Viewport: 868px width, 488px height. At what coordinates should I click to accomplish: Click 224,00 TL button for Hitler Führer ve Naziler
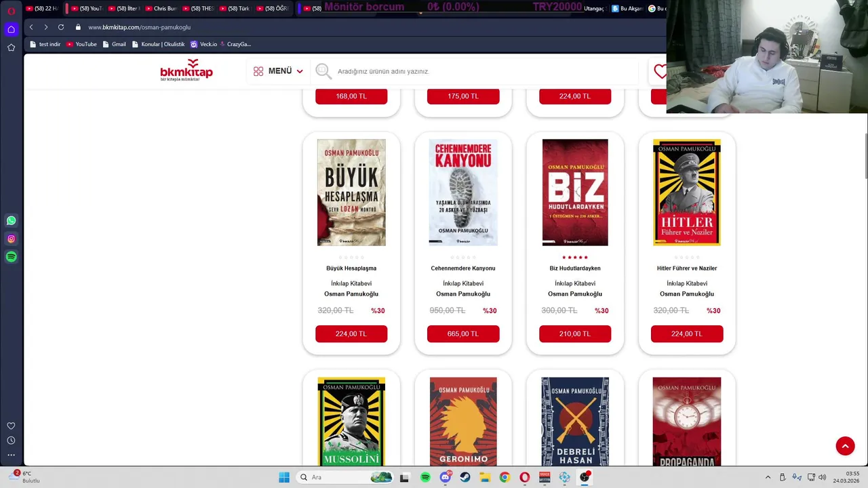687,333
